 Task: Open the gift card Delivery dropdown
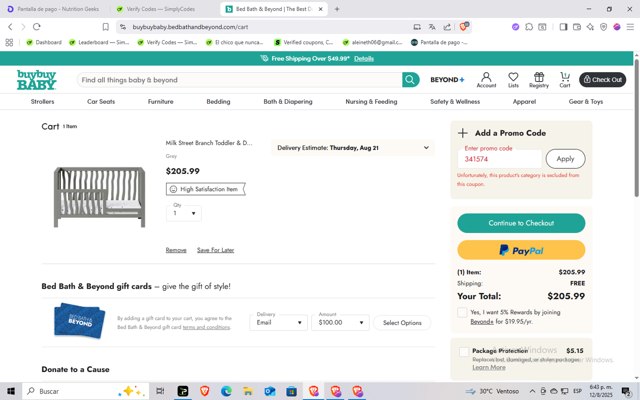(278, 322)
